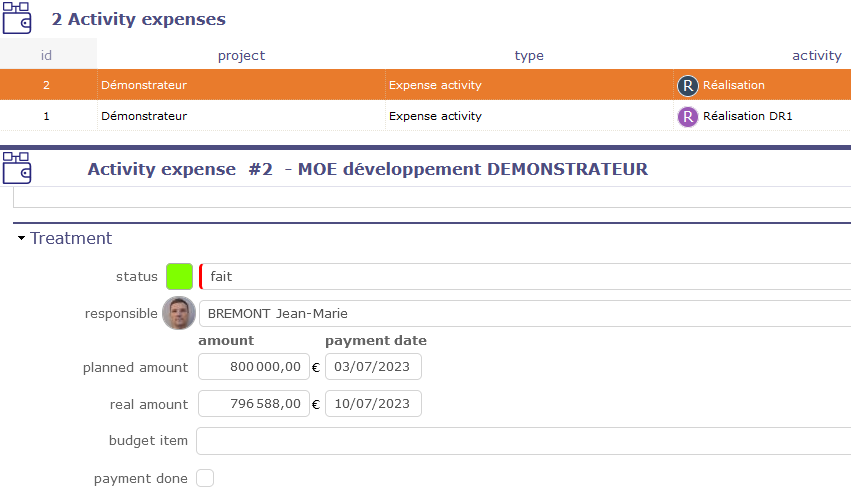Click the planned amount field 800 000,00

pyautogui.click(x=254, y=367)
